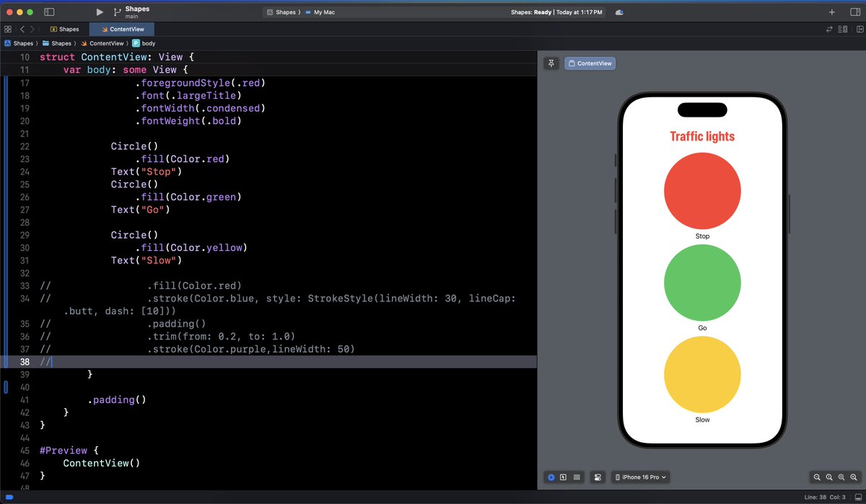Switch to the Shapes editor tab
Screen dimensions: 866x504
pos(65,30)
